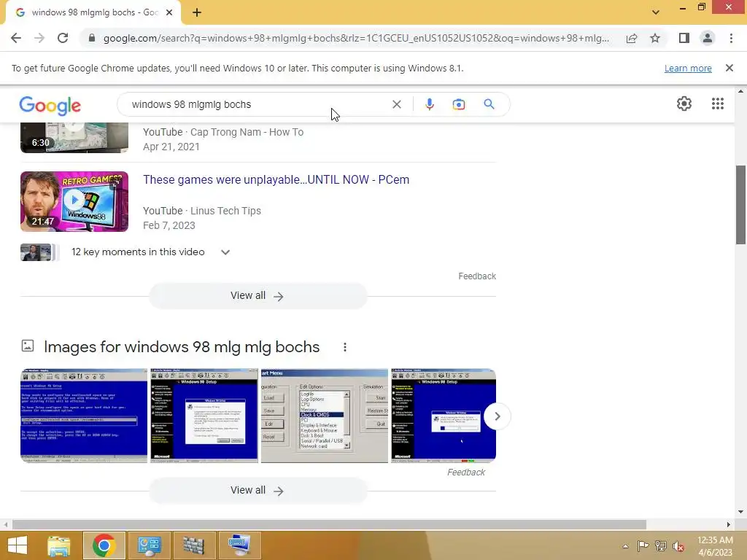Click the vertical scrollbar thumb
747x560 pixels.
click(x=740, y=205)
